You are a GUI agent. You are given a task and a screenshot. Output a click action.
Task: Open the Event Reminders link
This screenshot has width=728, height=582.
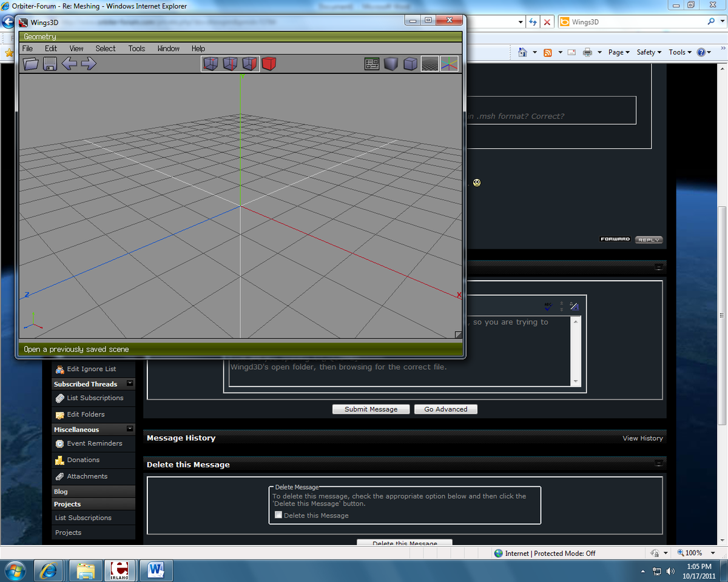(x=95, y=443)
